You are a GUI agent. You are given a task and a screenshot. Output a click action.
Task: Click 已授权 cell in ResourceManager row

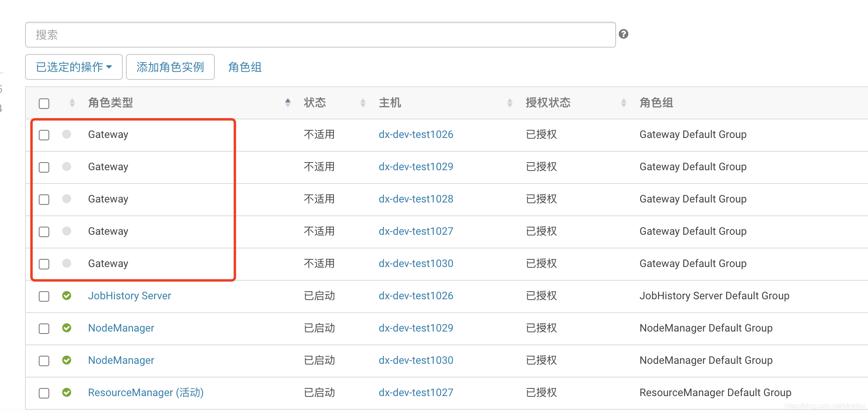541,392
